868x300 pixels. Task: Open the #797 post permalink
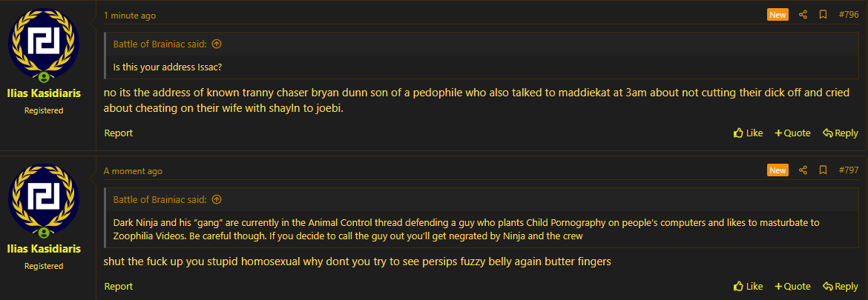tap(848, 170)
